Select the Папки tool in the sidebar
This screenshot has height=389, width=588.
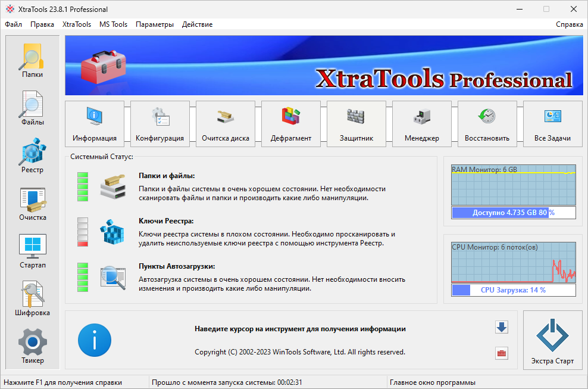point(32,60)
